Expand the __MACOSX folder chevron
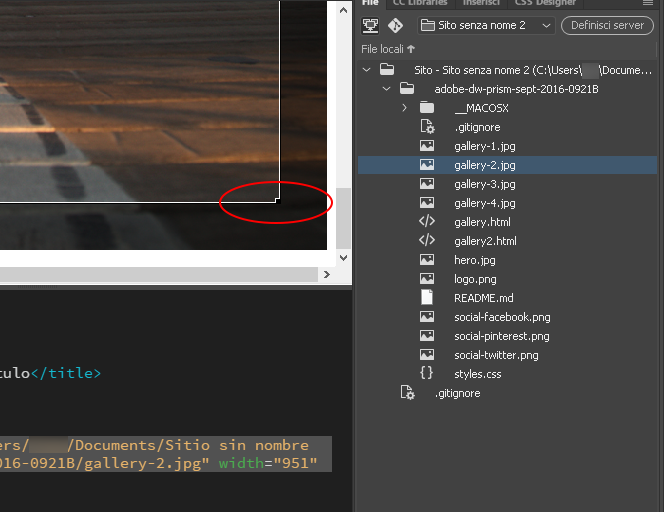The height and width of the screenshot is (512, 664). (404, 108)
